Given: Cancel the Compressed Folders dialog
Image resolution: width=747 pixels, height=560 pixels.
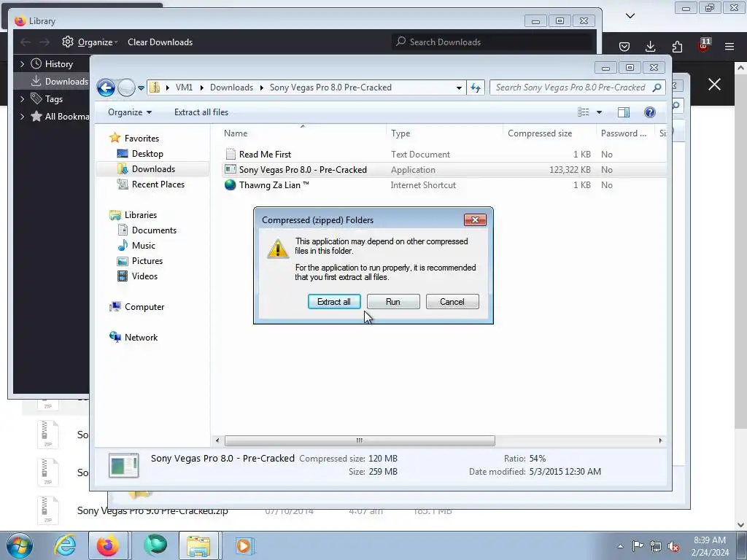Looking at the screenshot, I should (x=452, y=301).
